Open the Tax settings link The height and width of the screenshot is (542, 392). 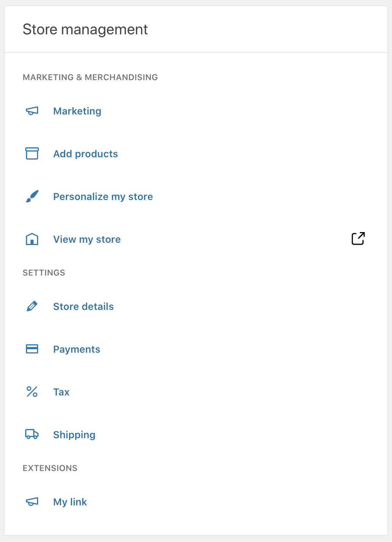(x=61, y=392)
